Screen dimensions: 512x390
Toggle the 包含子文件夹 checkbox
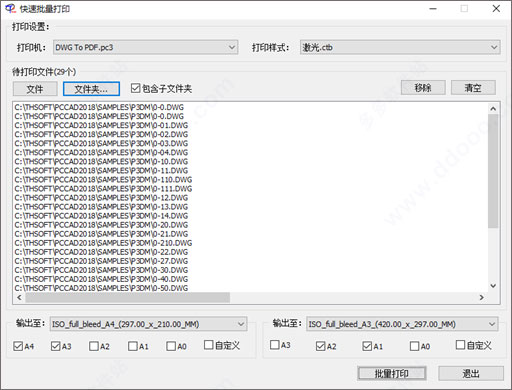(x=161, y=89)
